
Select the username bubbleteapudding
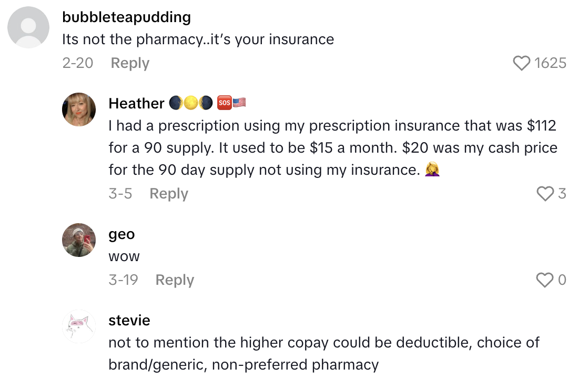(126, 17)
